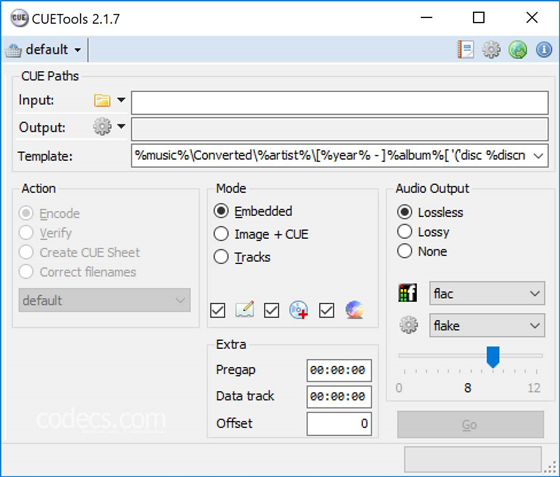Click the green globe web icon
Screen dimensions: 560x477
[x=518, y=49]
